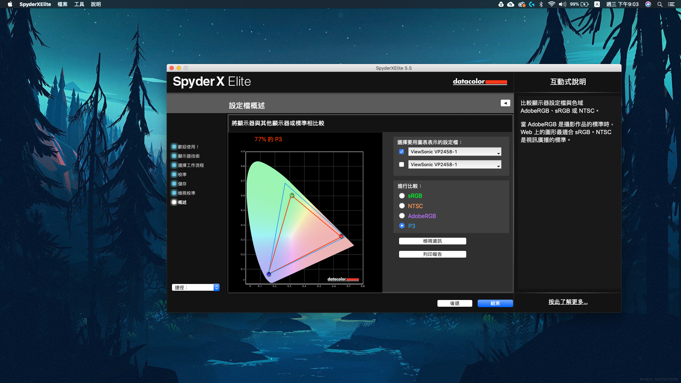Viewport: 681px width, 383px height.
Task: Click the white 概述 step indicator icon
Action: (x=174, y=202)
